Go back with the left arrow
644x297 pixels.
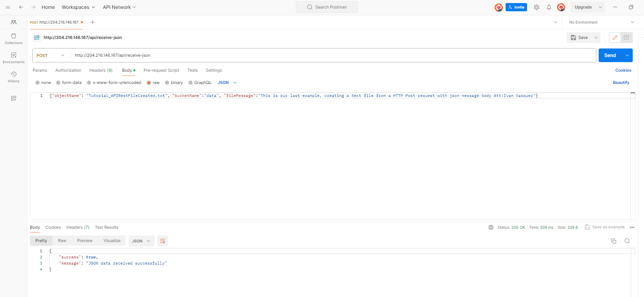point(21,7)
